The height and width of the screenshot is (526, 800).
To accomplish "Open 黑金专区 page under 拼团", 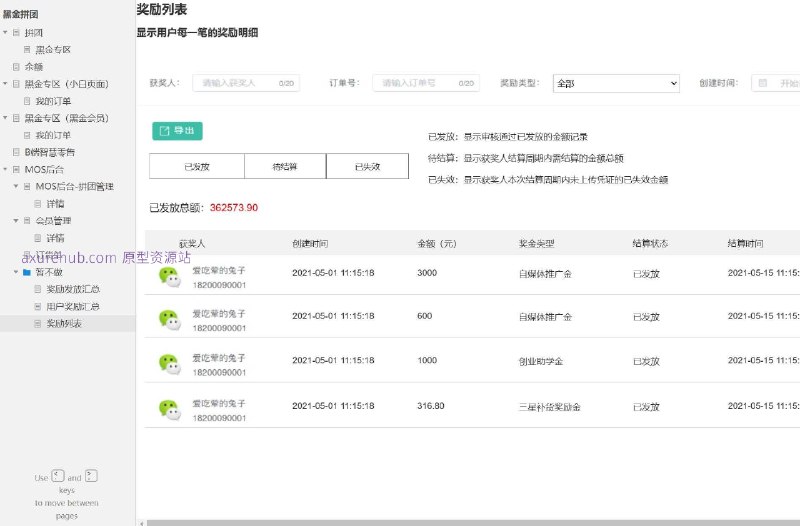I will pos(53,49).
